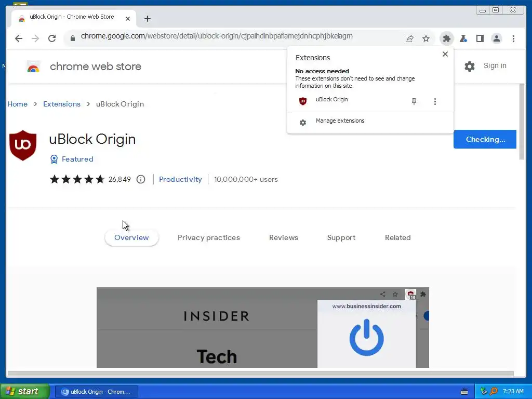Bookmark this tab with the star icon
This screenshot has width=532, height=399.
click(x=426, y=38)
